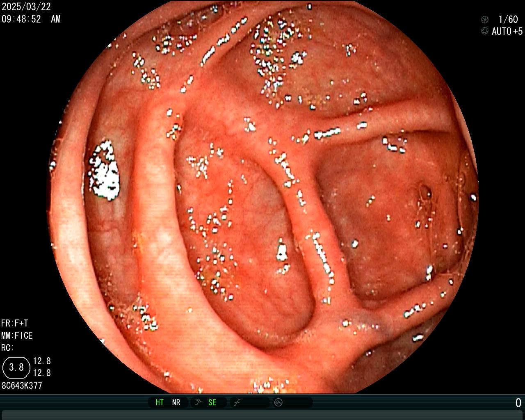
Task: Click the structure emphasis curve icon
Action: (237, 402)
